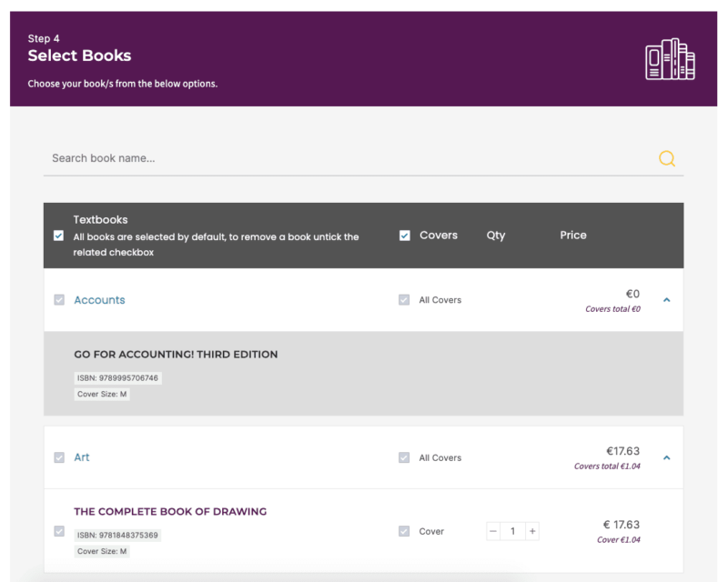The width and height of the screenshot is (728, 582).
Task: Untick the master Textbooks selection checkbox
Action: [59, 235]
